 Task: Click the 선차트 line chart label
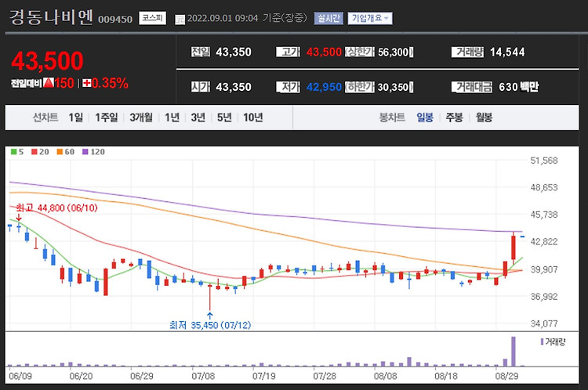pyautogui.click(x=45, y=117)
